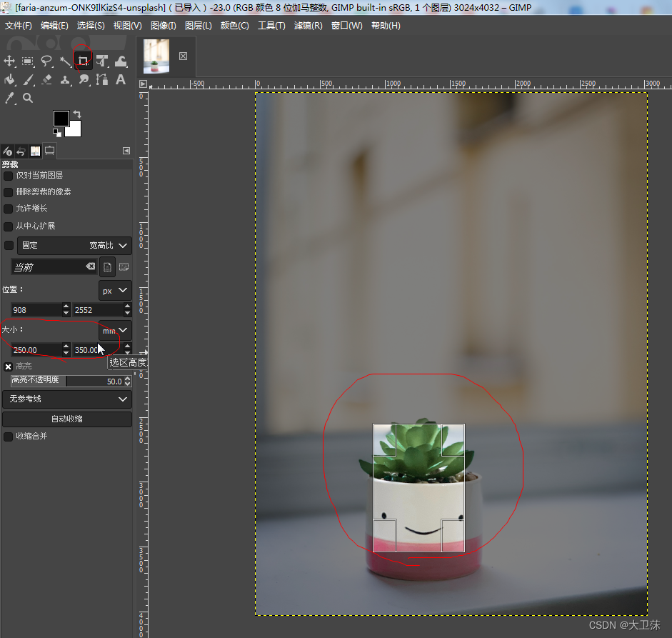
Task: Open the 无参考线 guides dropdown
Action: point(67,399)
